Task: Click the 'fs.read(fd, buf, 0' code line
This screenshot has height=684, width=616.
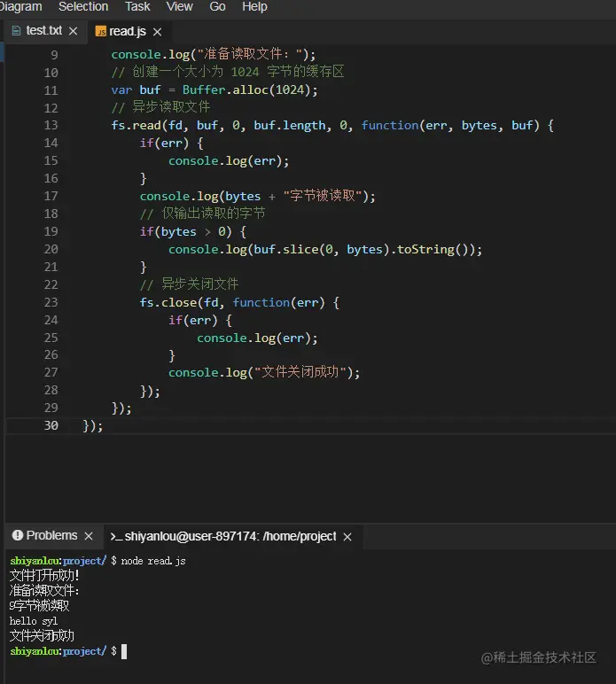Action: pos(332,125)
